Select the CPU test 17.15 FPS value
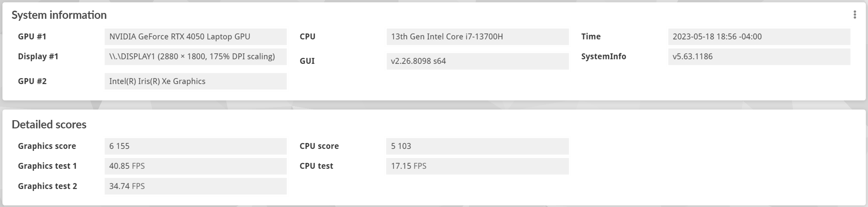The image size is (868, 207). coord(477,166)
